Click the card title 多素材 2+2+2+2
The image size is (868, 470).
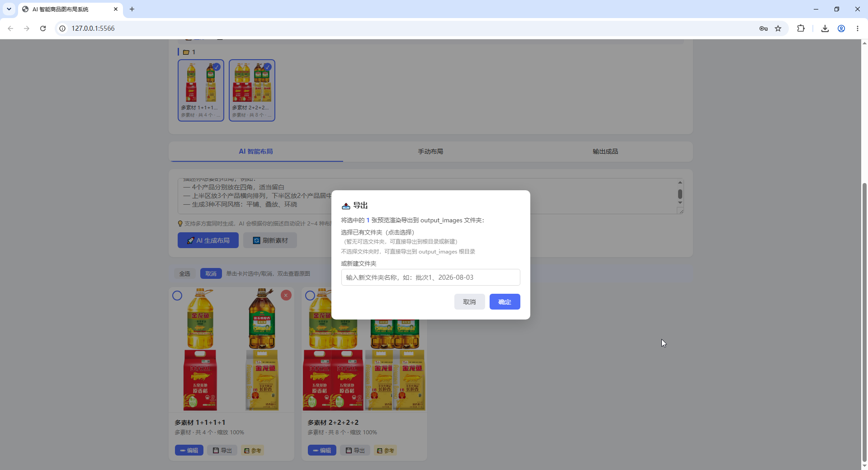coord(333,423)
